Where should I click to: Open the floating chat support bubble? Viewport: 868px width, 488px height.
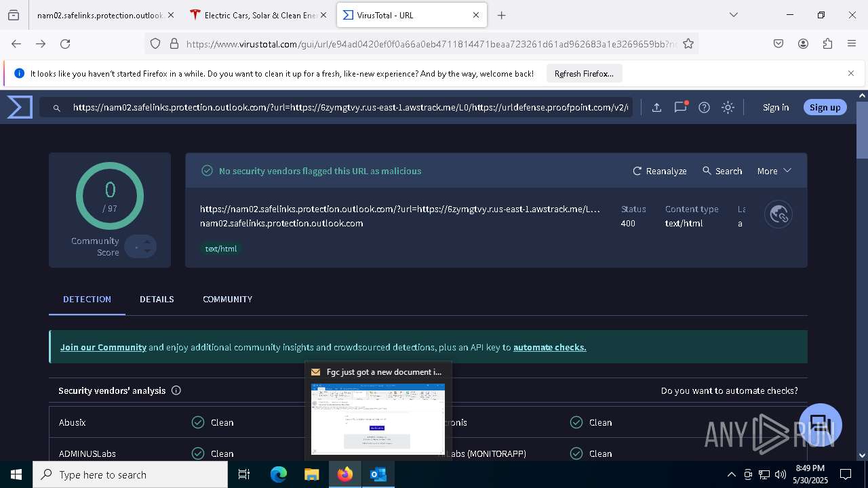click(821, 425)
